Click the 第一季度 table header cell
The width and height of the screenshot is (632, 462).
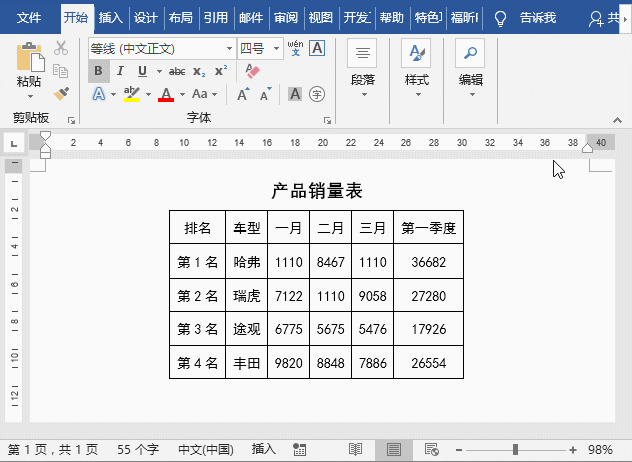click(428, 227)
